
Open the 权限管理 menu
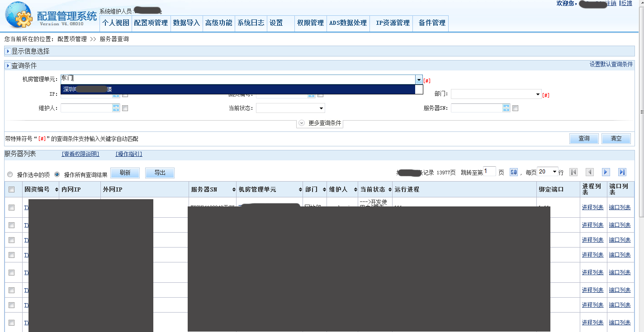(310, 23)
